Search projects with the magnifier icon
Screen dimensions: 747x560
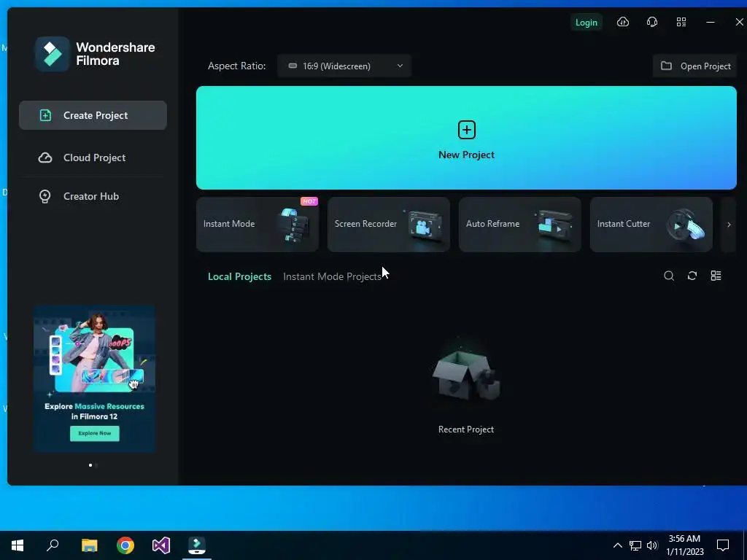point(669,276)
